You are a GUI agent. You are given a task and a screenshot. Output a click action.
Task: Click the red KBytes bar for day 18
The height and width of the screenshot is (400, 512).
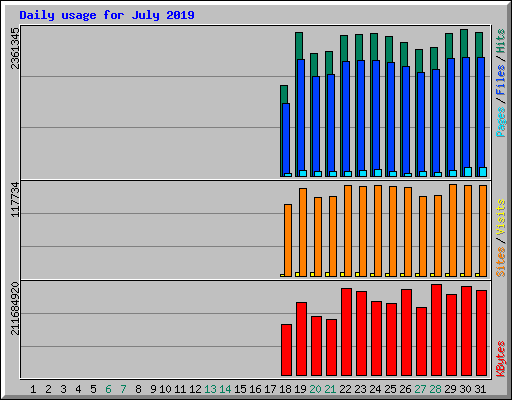(x=286, y=350)
